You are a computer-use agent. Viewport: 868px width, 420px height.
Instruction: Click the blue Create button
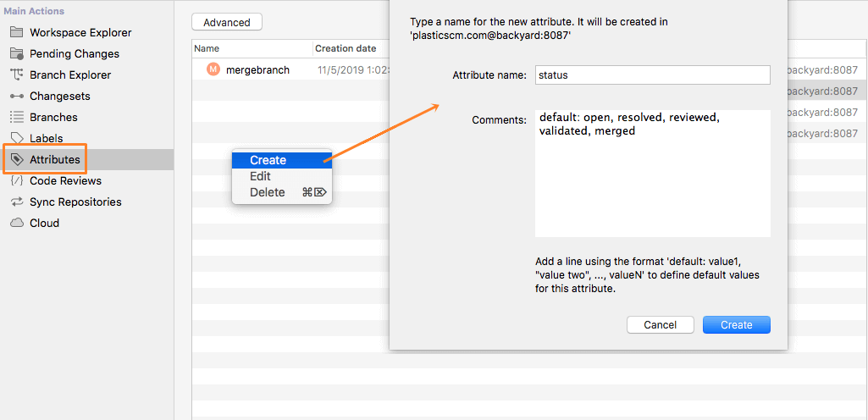736,325
